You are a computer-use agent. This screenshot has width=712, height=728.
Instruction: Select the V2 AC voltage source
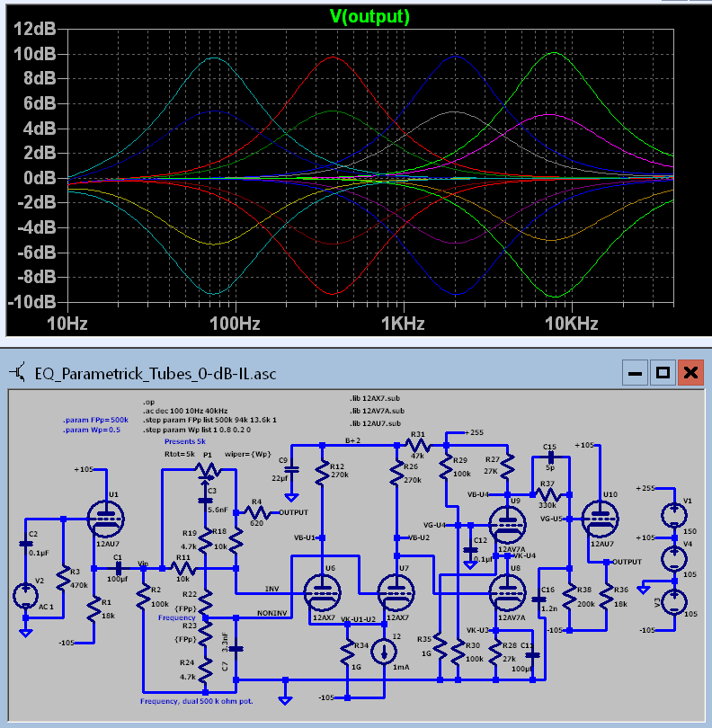tap(26, 595)
